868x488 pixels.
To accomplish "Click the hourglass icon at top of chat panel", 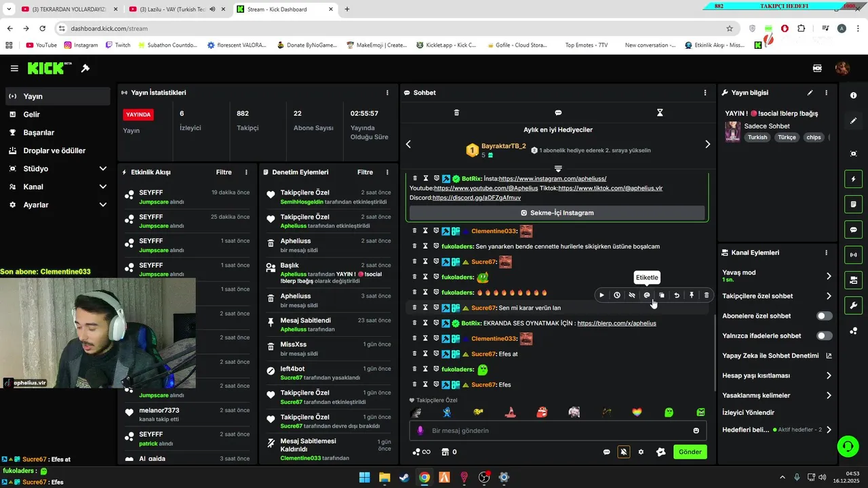I will click(x=660, y=113).
